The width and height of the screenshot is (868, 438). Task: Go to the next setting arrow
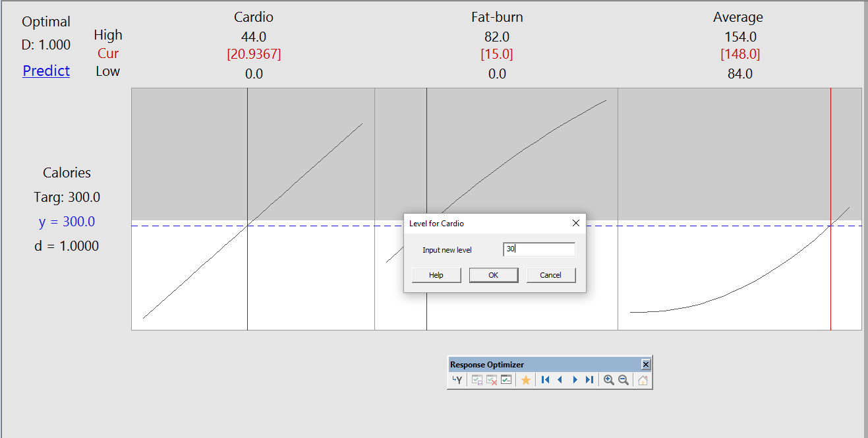[x=575, y=380]
